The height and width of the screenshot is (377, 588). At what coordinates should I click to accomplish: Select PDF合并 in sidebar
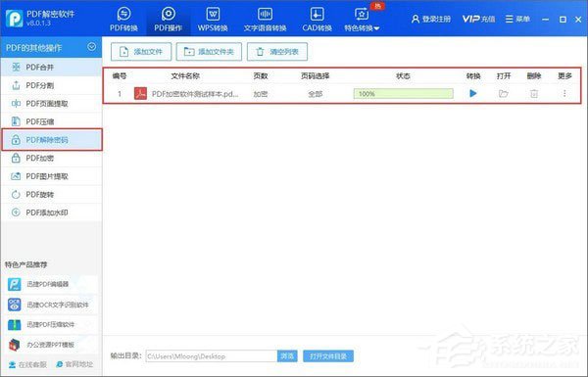(x=51, y=68)
